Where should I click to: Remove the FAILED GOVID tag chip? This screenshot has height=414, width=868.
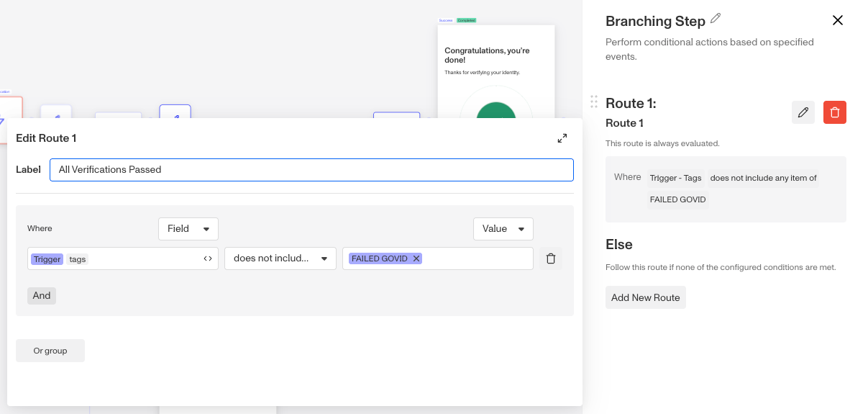click(x=416, y=258)
